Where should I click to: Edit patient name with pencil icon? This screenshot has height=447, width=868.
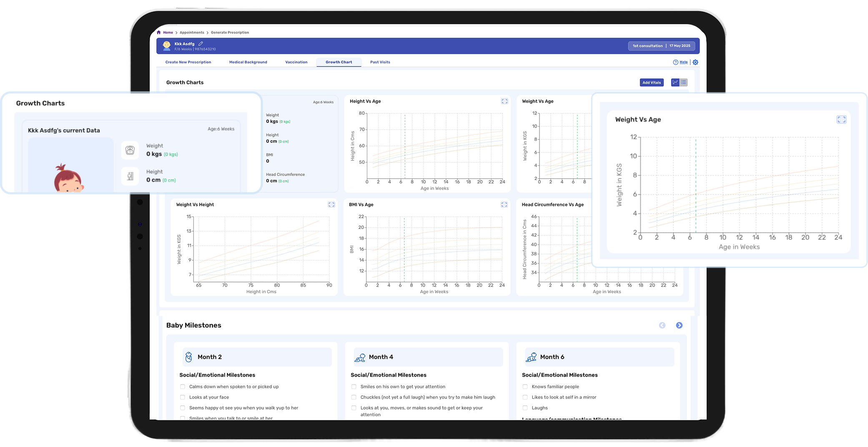click(201, 44)
